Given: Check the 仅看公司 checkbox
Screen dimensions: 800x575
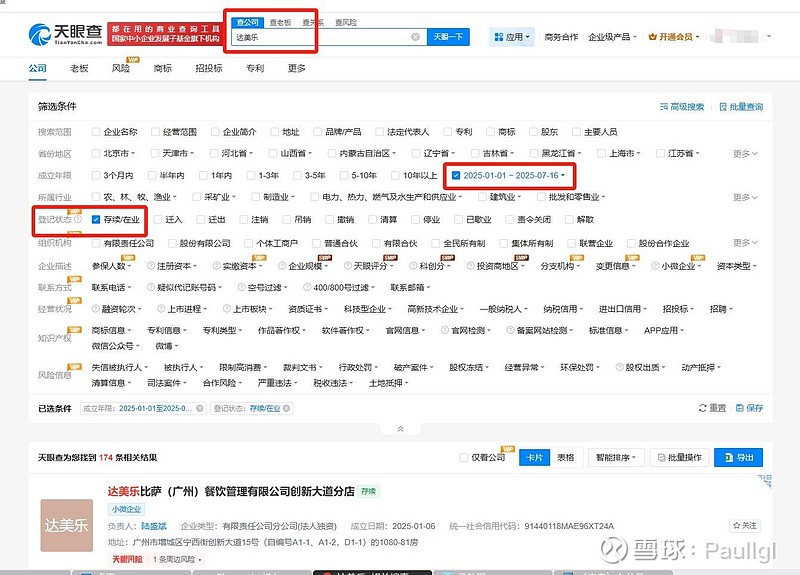Looking at the screenshot, I should click(x=463, y=457).
